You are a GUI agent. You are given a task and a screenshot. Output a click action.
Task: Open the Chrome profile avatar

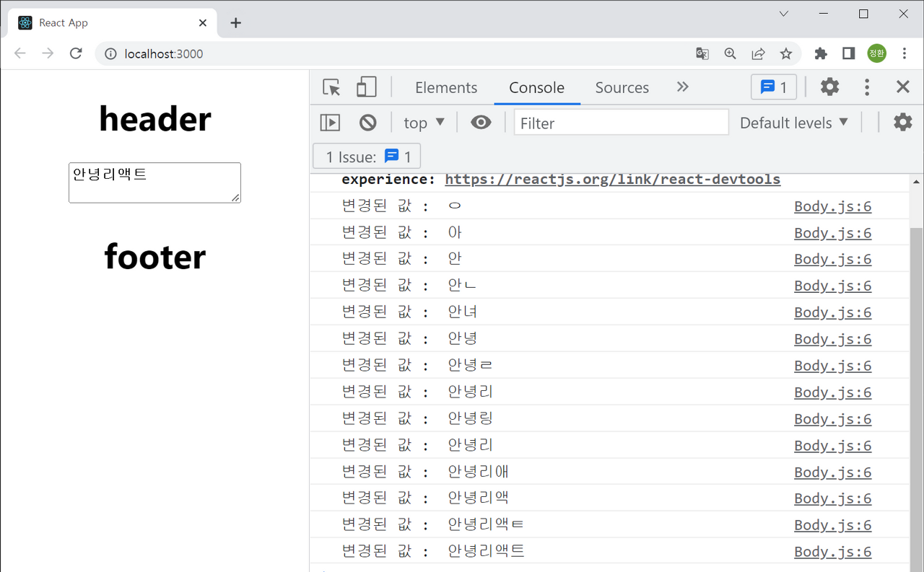tap(877, 53)
